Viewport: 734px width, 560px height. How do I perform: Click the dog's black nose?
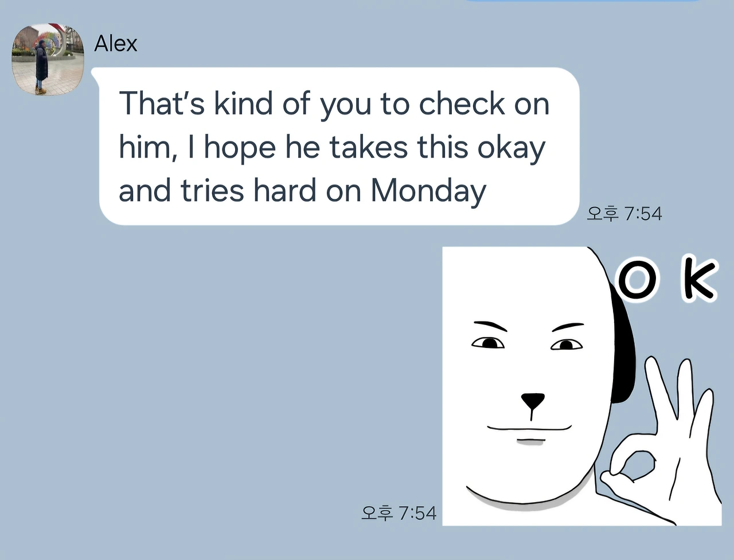point(533,401)
